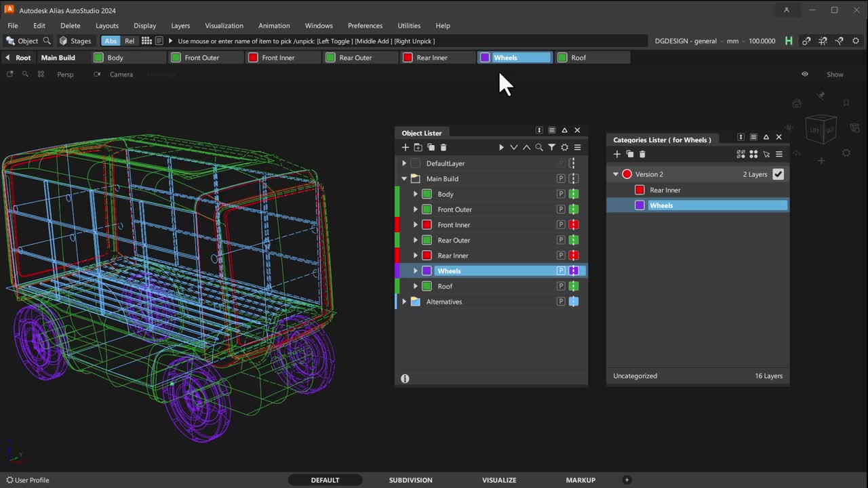Pick the Front Outer layer in layer bar
The height and width of the screenshot is (488, 868).
click(206, 58)
